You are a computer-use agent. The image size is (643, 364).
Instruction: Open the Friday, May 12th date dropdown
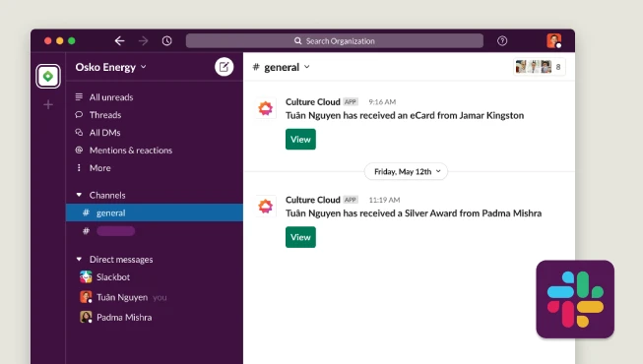point(406,172)
